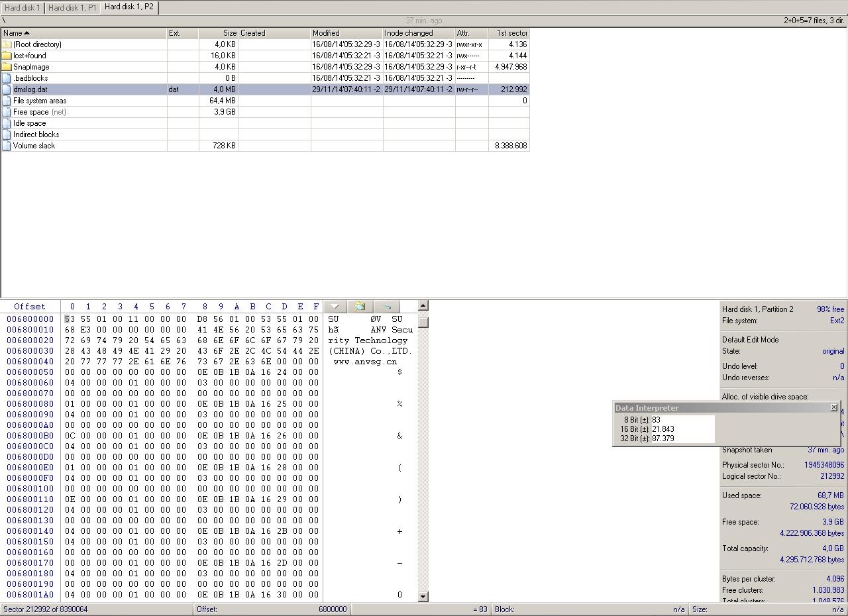The width and height of the screenshot is (848, 616).
Task: Click the Free space (net) icon
Action: coord(7,112)
